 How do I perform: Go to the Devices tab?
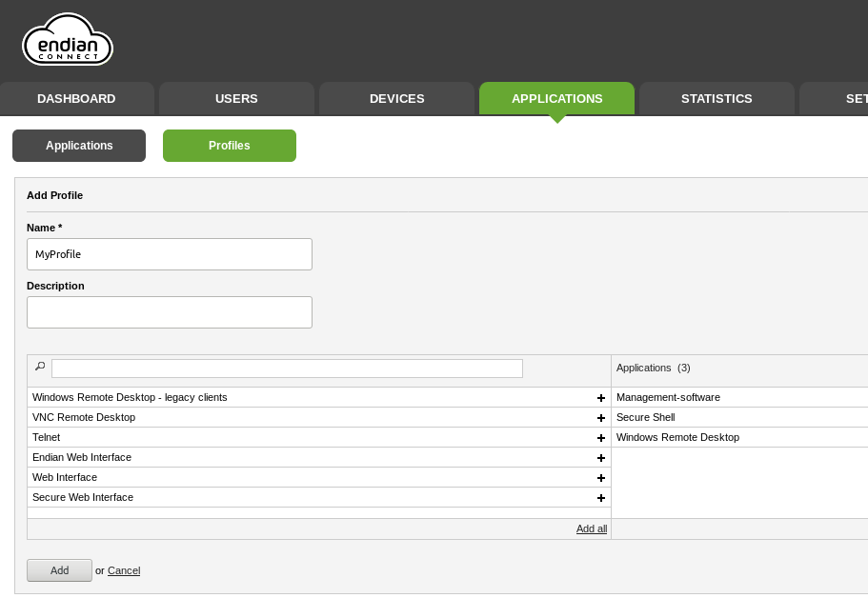click(396, 98)
